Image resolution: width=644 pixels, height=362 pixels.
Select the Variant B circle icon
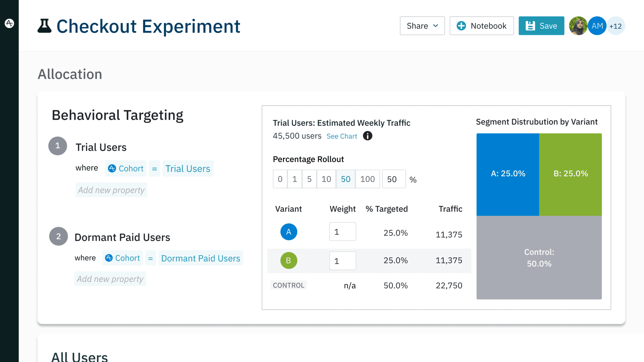tap(288, 261)
